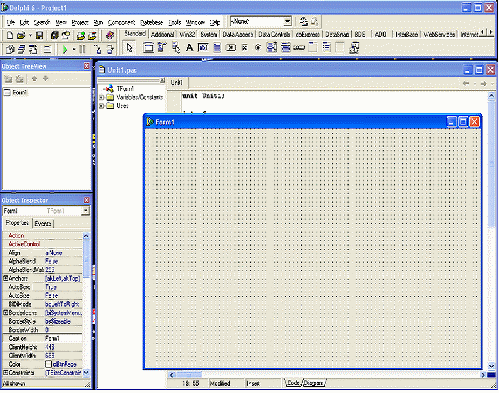
Task: Select the GroupBox component icon
Action: point(313,48)
